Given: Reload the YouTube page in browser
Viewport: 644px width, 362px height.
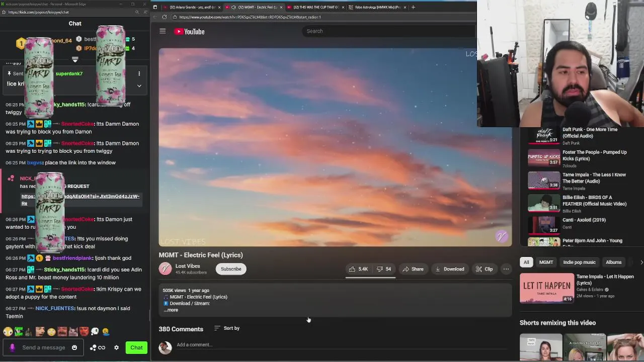Looking at the screenshot, I should pyautogui.click(x=164, y=17).
